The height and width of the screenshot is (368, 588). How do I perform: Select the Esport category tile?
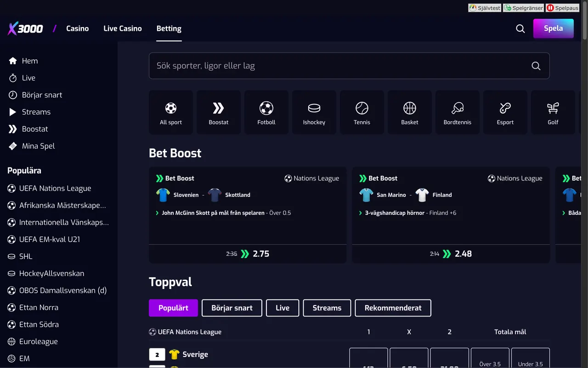[505, 112]
